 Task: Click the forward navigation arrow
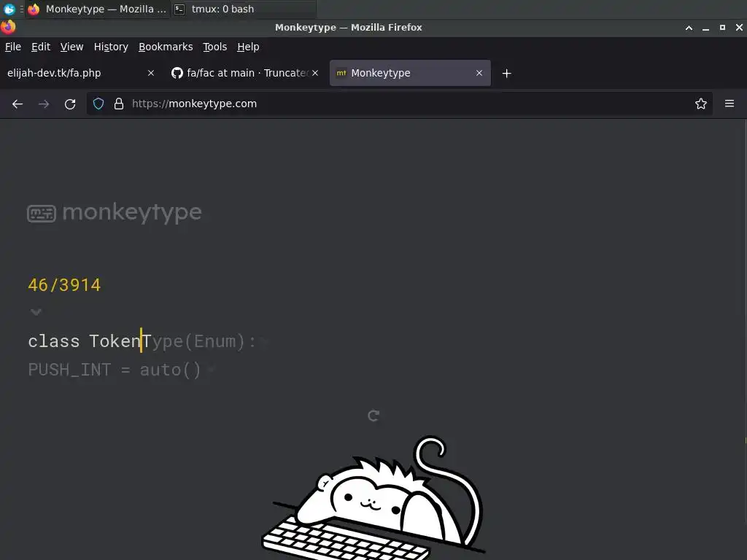click(44, 104)
